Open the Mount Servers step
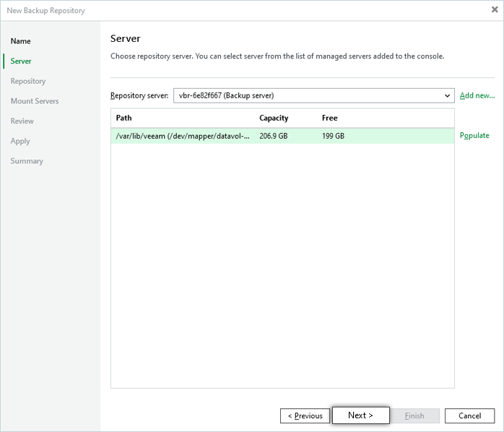 (x=35, y=101)
